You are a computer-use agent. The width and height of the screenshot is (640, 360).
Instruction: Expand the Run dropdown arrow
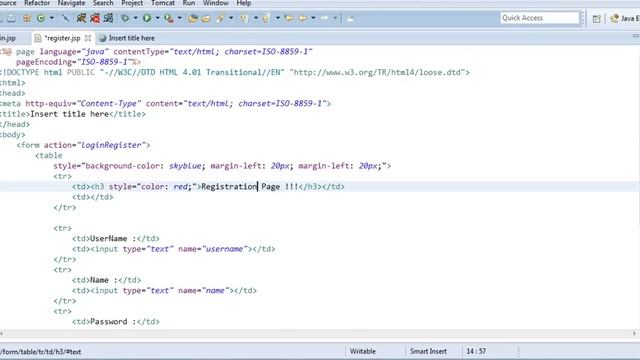pos(158,18)
